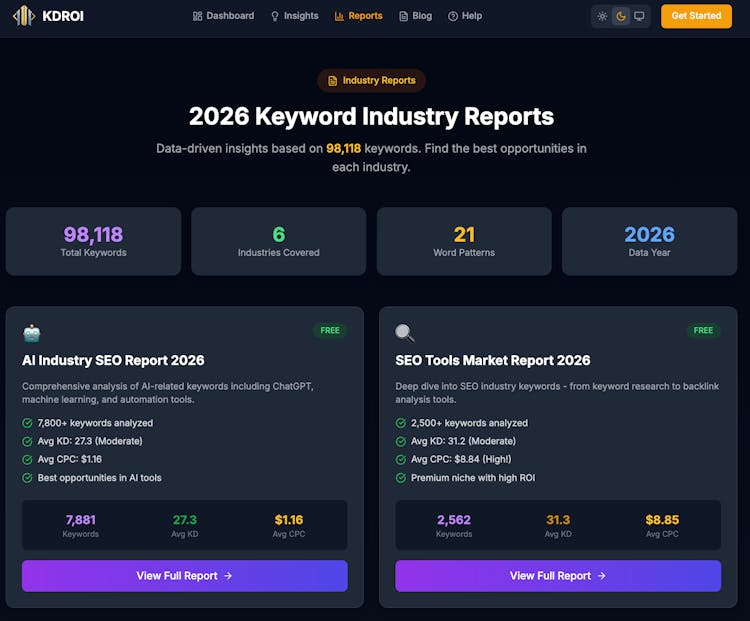The height and width of the screenshot is (621, 750).
Task: Click FREE badge on AI report card
Action: click(x=330, y=330)
